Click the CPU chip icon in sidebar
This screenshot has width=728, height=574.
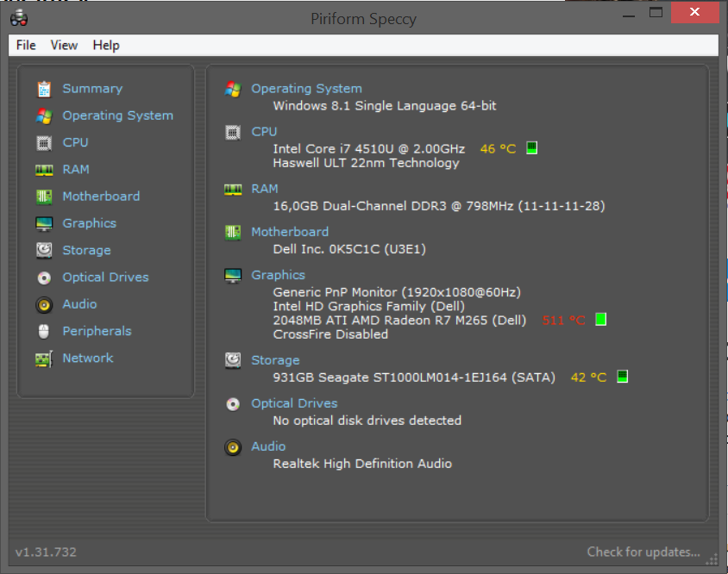pyautogui.click(x=44, y=143)
